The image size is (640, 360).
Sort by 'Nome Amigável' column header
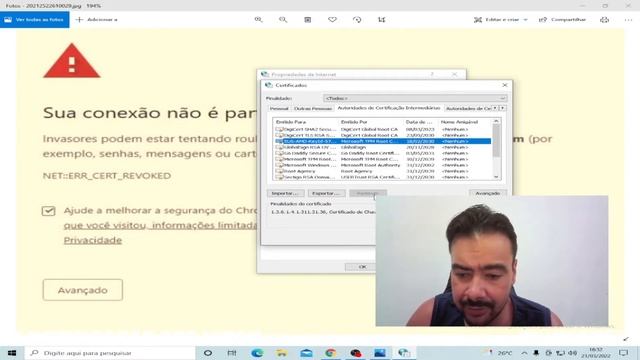coord(465,122)
